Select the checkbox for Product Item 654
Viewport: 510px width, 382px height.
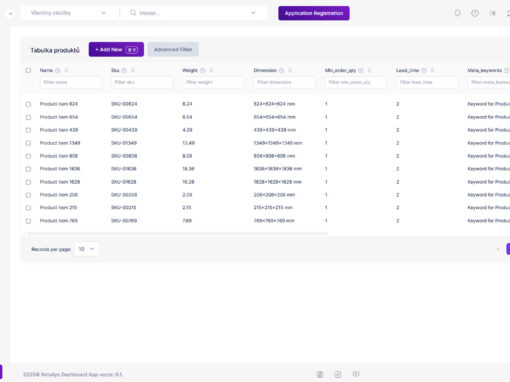[x=28, y=117]
